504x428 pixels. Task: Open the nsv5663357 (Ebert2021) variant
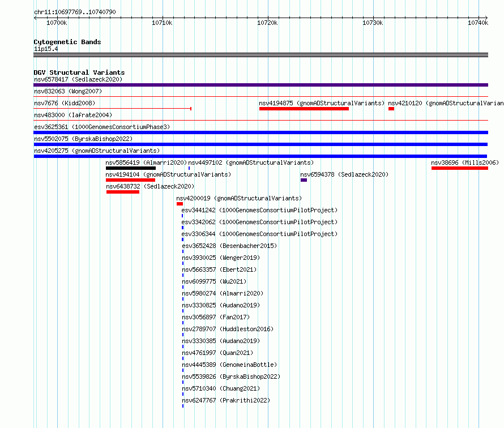219,269
